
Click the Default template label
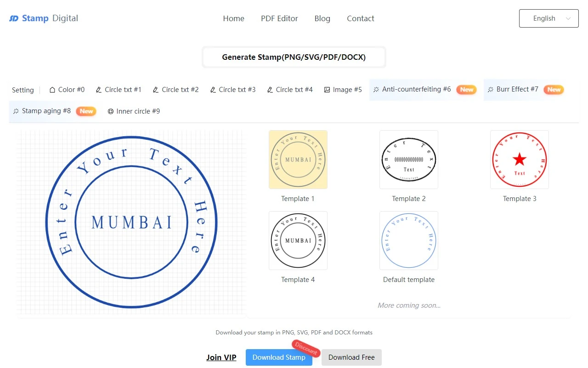[409, 280]
